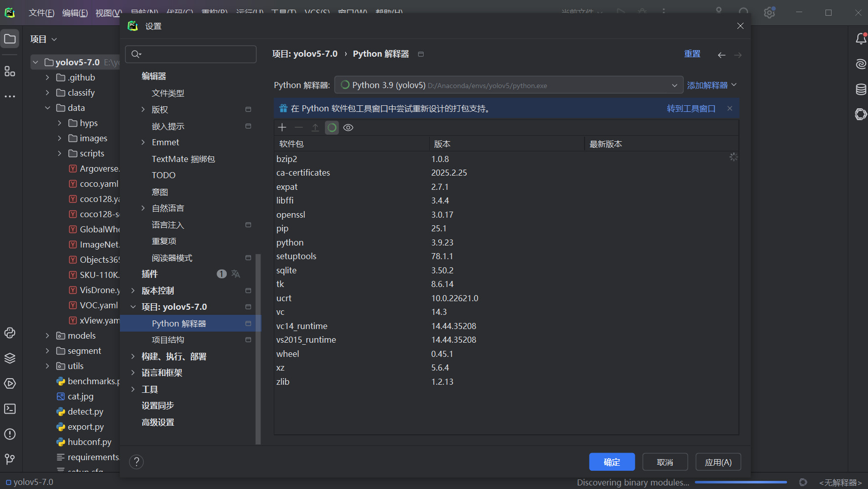Open the AI Assistant swirl icon
Screen dimensions: 868x489
tap(861, 64)
